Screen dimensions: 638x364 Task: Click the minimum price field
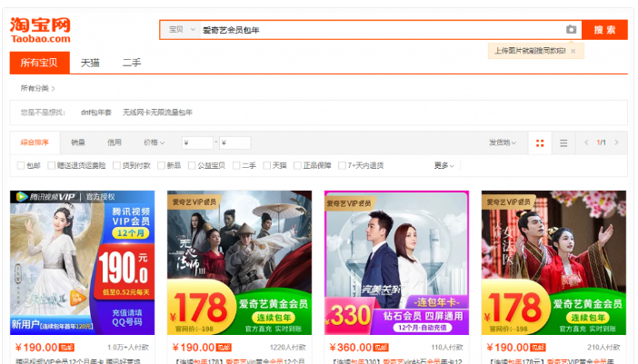click(x=197, y=143)
